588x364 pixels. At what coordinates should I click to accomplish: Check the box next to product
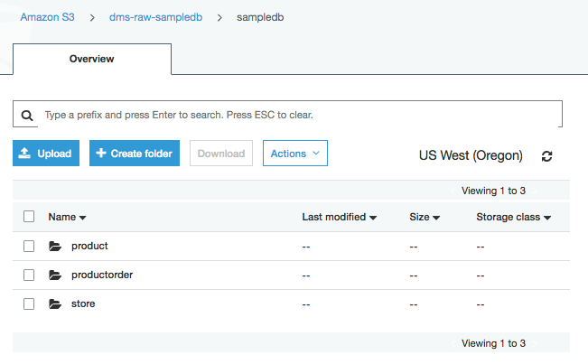[29, 246]
